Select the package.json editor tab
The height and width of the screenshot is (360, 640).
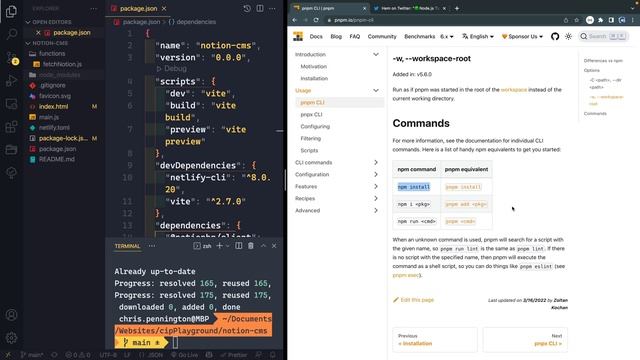(138, 8)
